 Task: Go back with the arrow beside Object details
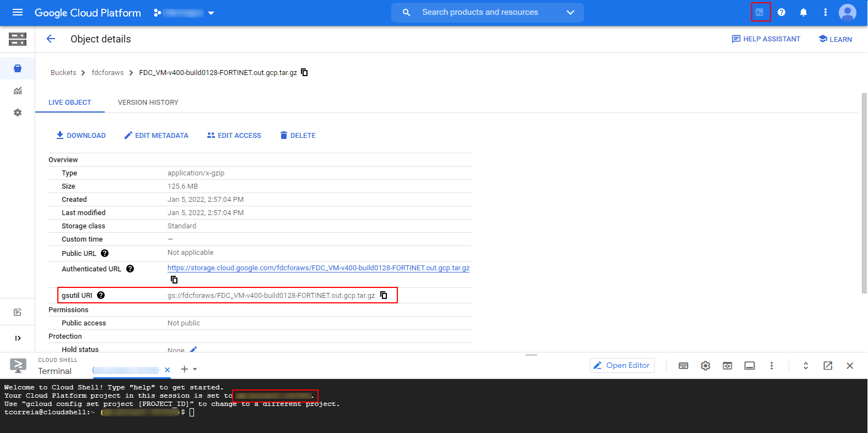(x=51, y=39)
